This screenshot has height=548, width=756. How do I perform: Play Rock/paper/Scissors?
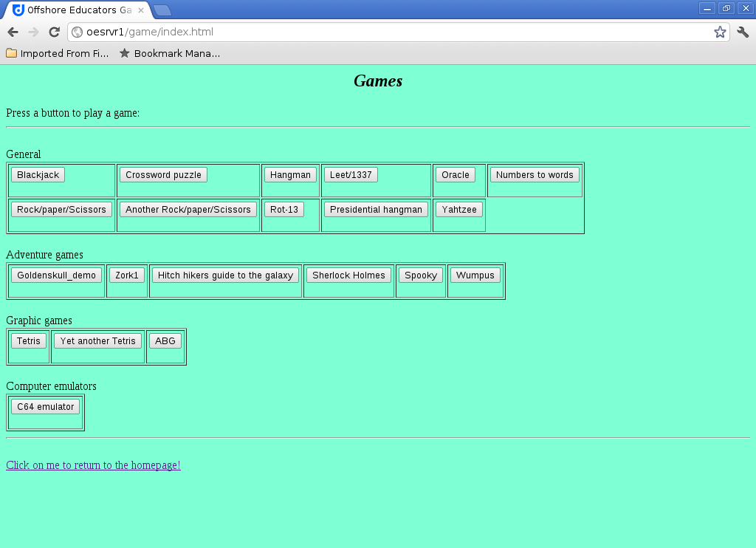[x=61, y=209]
